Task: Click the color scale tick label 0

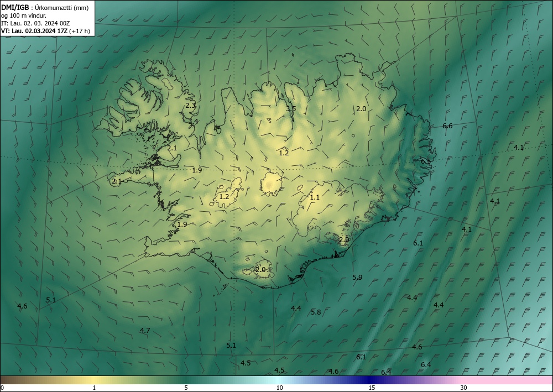Action: coord(2,388)
